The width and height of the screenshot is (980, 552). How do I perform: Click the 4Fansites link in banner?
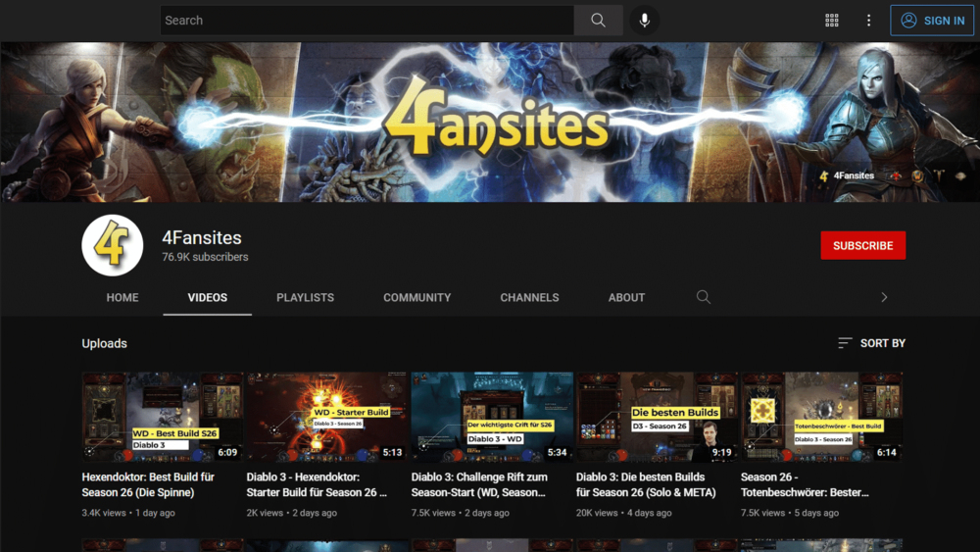click(x=847, y=176)
